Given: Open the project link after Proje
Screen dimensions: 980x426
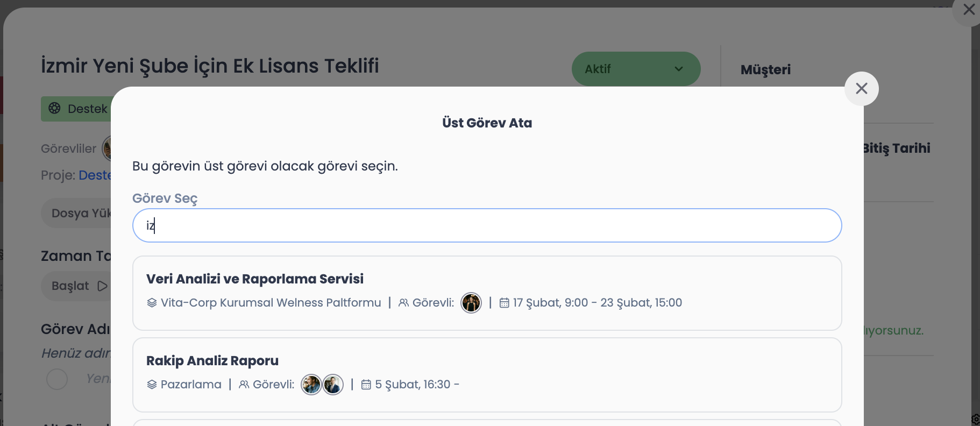Looking at the screenshot, I should (x=95, y=175).
